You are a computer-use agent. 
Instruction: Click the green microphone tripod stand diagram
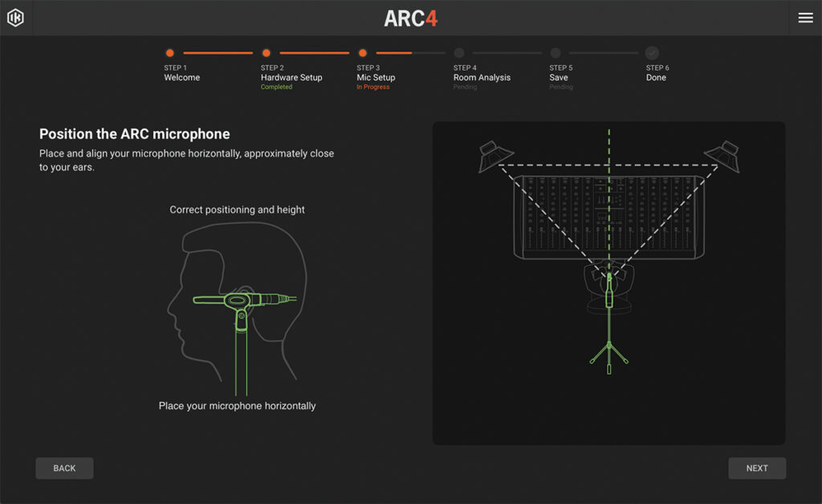609,322
